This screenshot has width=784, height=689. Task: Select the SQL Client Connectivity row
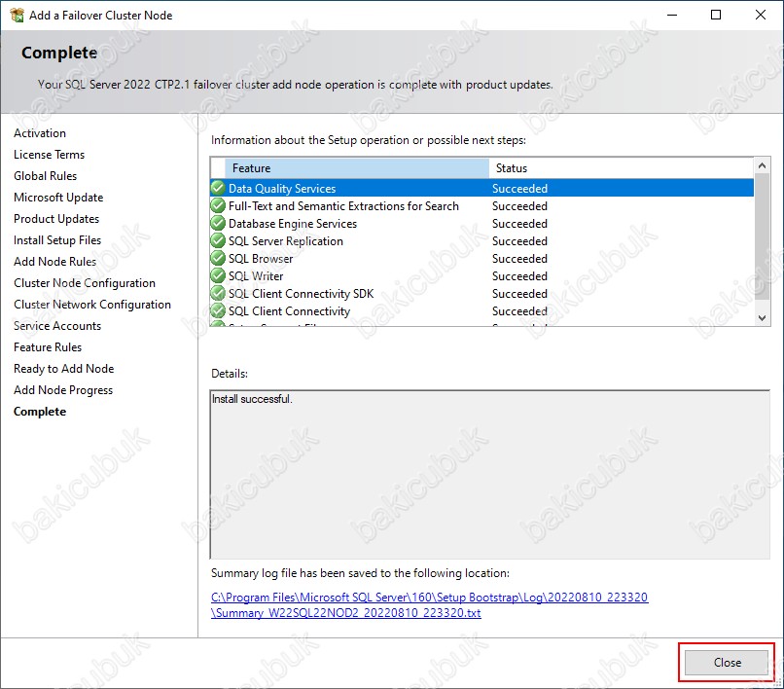pos(482,310)
